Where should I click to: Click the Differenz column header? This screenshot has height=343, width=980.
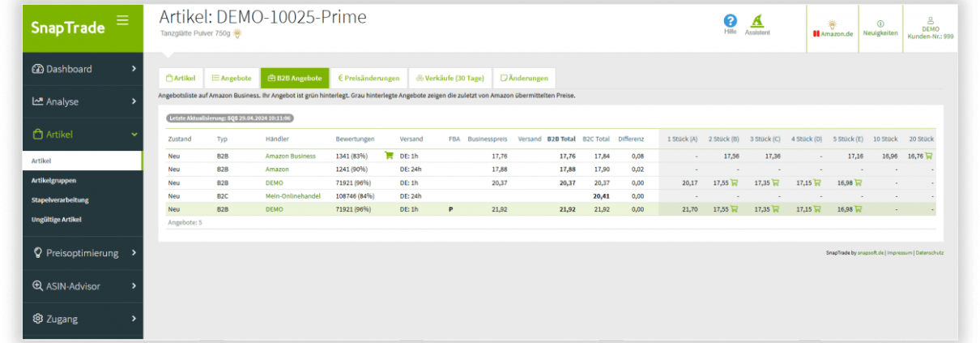[x=631, y=139]
